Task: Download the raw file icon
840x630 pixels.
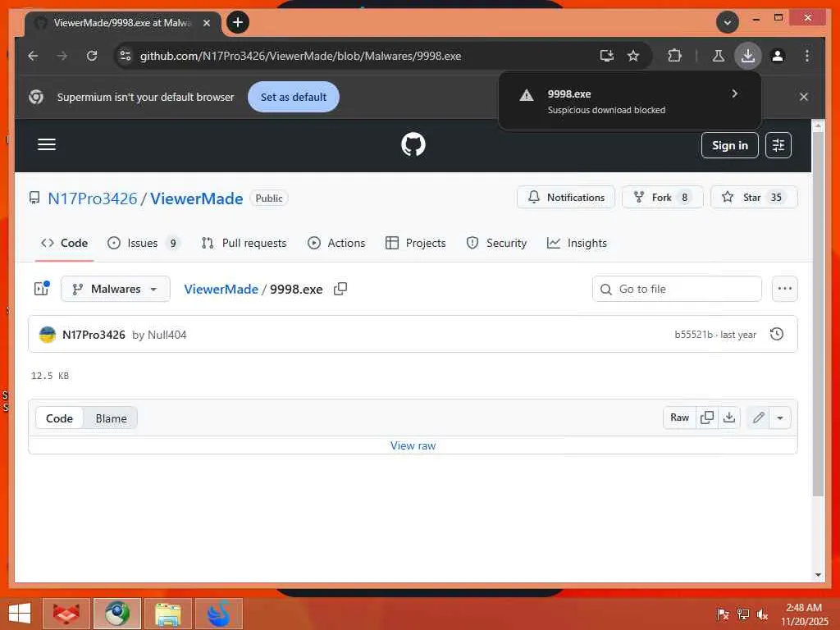Action: click(x=729, y=418)
